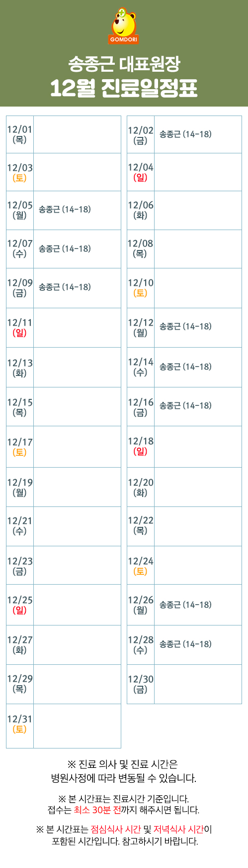Screen dimensions: 248x868
Task: Click the 12/14 Wednesday 송종근 (14-18) slot
Action: pyautogui.click(x=185, y=367)
